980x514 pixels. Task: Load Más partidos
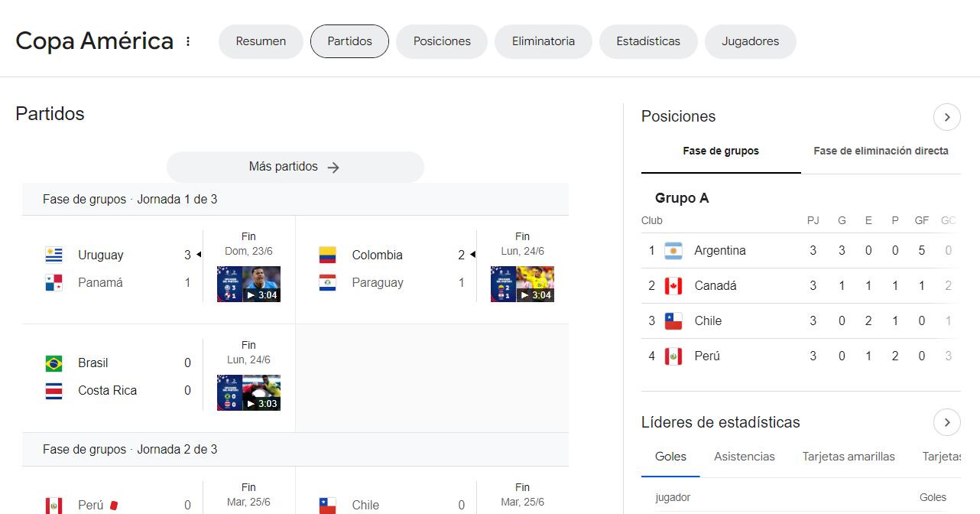coord(295,167)
